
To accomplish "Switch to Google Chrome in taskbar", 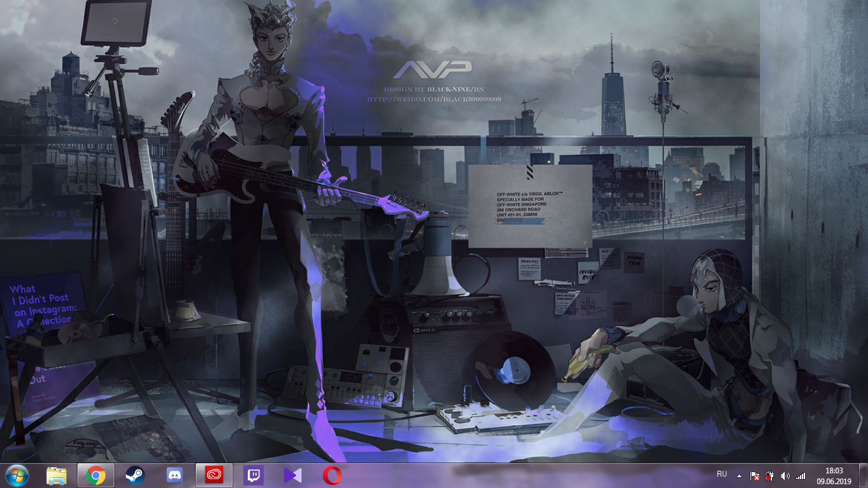I will click(x=96, y=475).
